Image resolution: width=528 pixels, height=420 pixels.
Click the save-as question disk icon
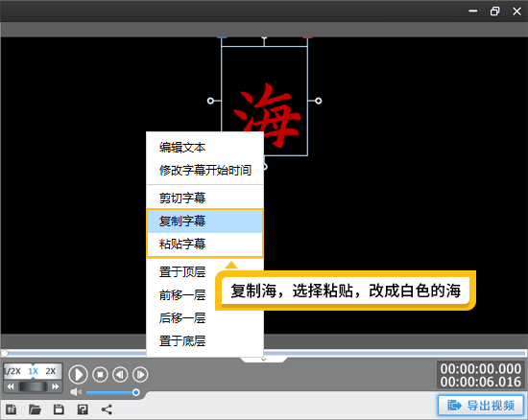(83, 409)
